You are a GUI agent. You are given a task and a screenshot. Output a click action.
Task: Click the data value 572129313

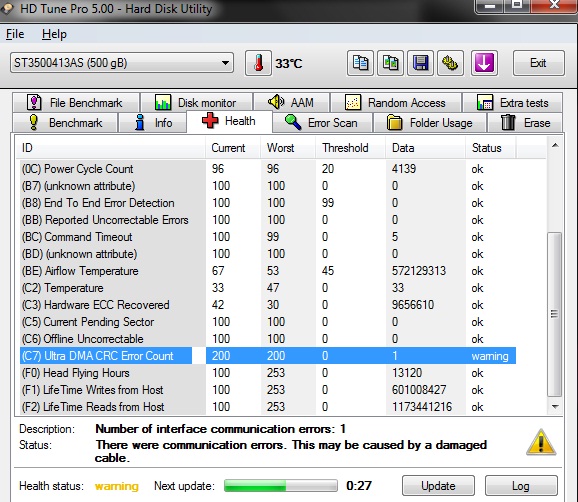419,271
